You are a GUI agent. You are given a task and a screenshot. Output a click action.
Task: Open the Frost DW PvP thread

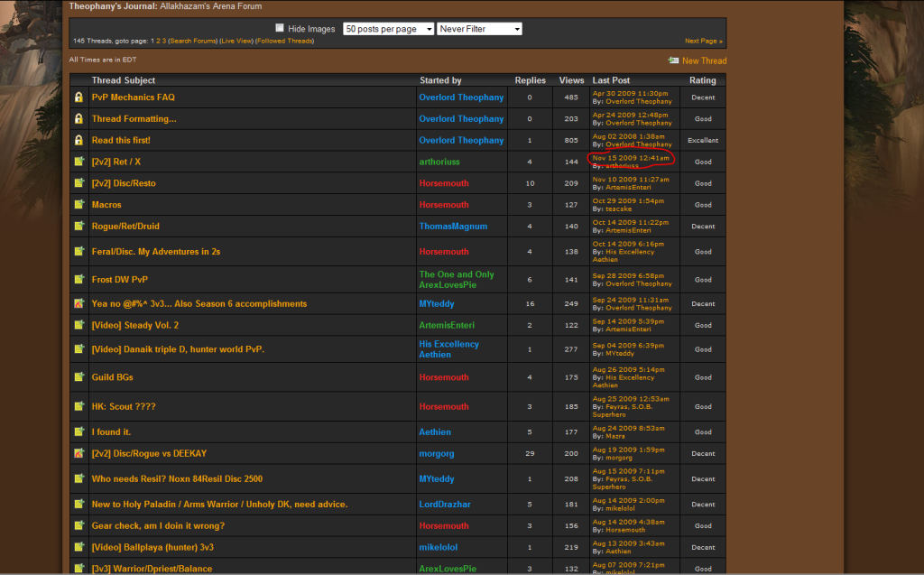click(119, 280)
